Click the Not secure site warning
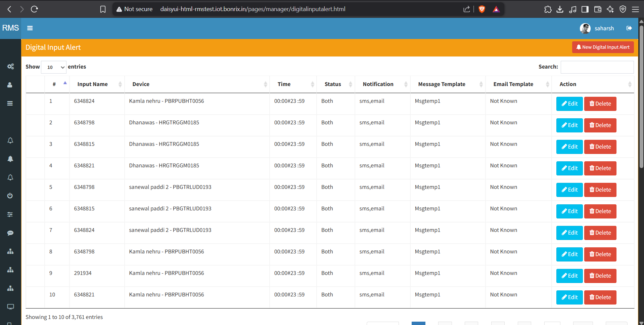The image size is (644, 325). pos(134,9)
